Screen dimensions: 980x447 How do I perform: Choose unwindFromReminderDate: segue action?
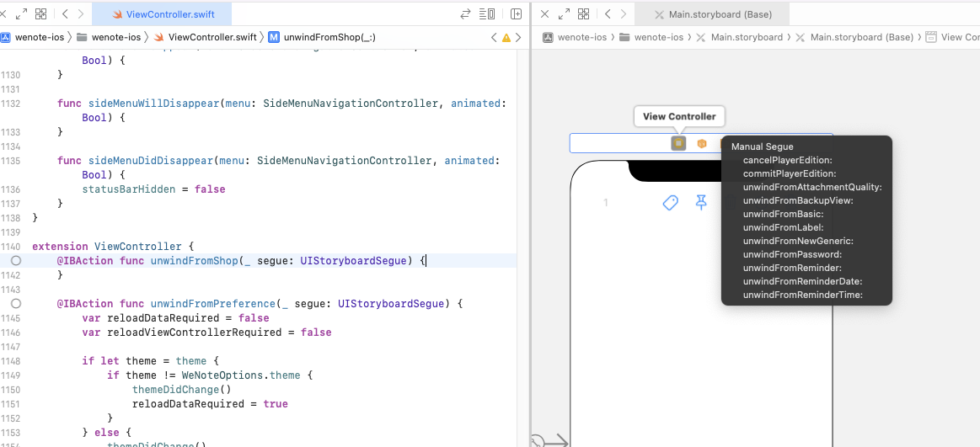802,281
